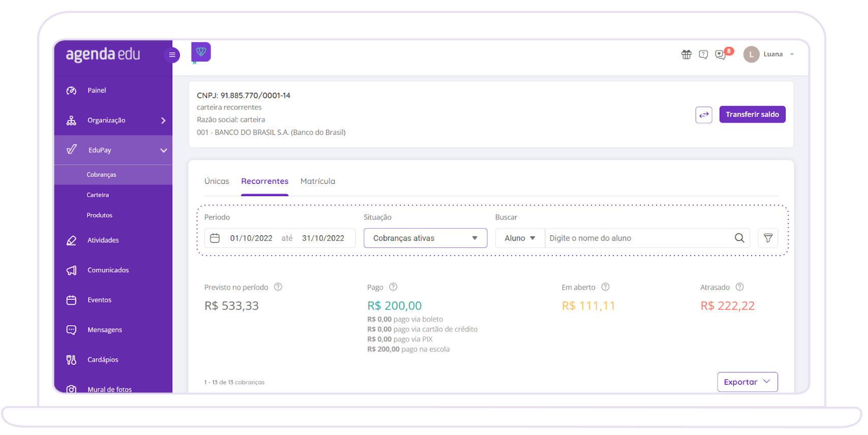
Task: Click the purple shield school logo
Action: click(201, 52)
